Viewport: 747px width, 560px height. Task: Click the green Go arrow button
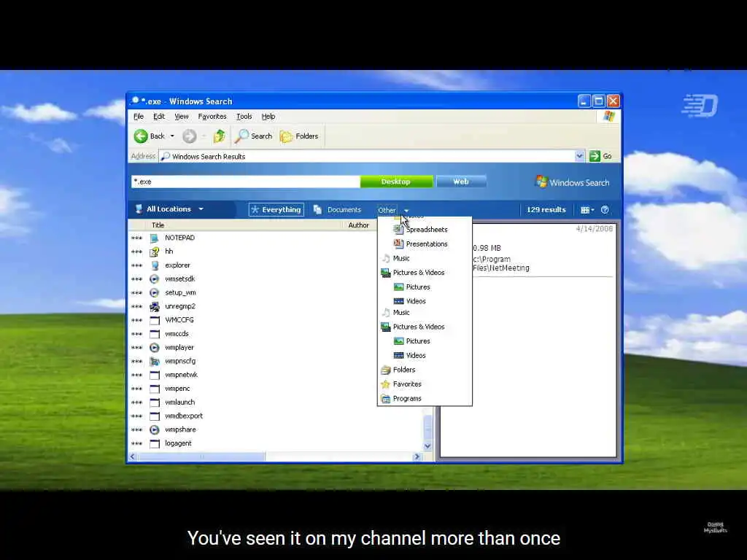pos(595,156)
